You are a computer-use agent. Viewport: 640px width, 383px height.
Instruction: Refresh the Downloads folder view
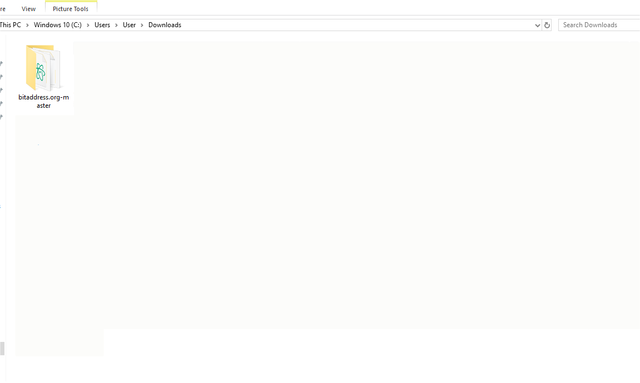pyautogui.click(x=547, y=25)
